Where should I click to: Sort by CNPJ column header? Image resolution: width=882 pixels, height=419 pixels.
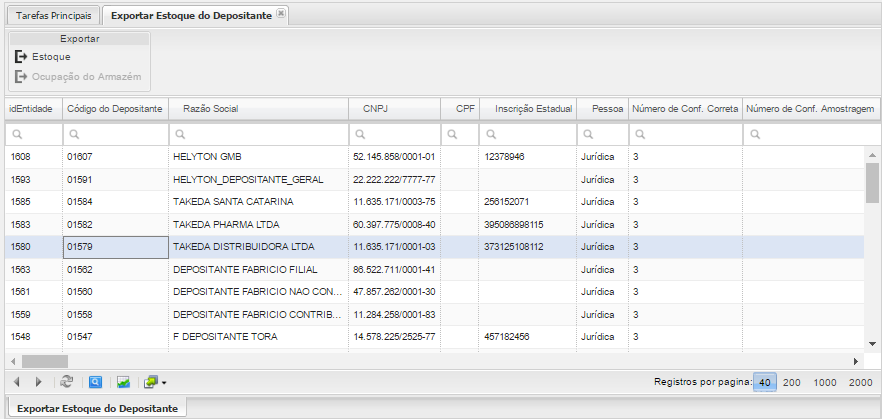pyautogui.click(x=375, y=108)
